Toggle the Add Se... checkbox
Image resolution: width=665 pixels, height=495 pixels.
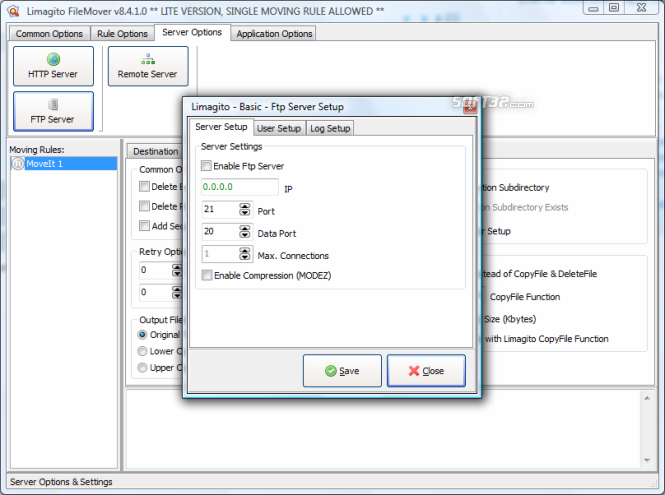pos(144,226)
